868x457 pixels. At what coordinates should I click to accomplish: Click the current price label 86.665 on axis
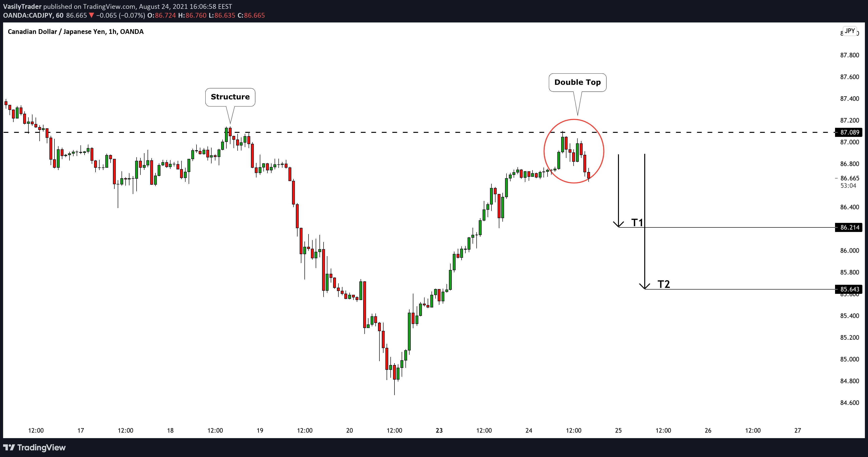tap(849, 178)
